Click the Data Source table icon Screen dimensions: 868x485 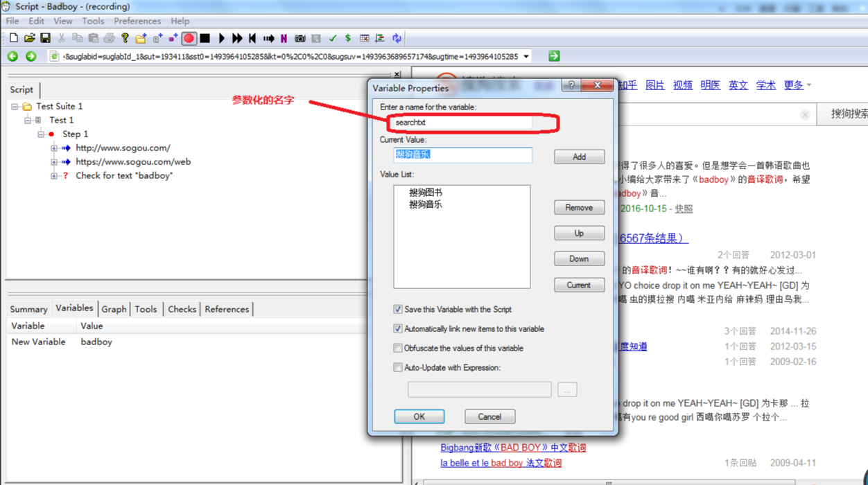pyautogui.click(x=364, y=38)
